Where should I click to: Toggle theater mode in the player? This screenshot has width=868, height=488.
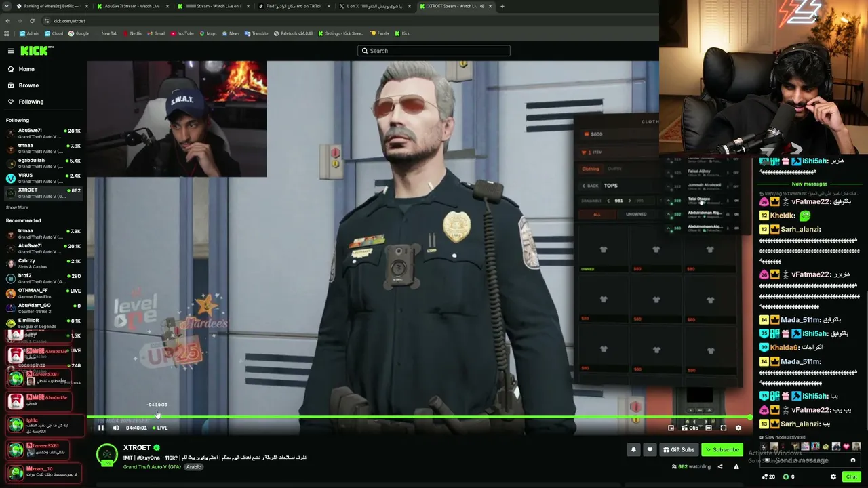[709, 428]
